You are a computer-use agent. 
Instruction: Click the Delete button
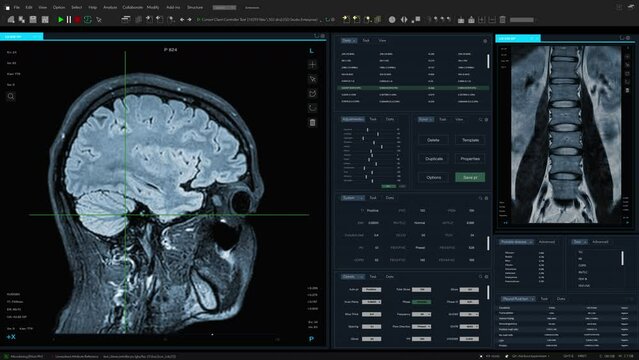pyautogui.click(x=433, y=140)
